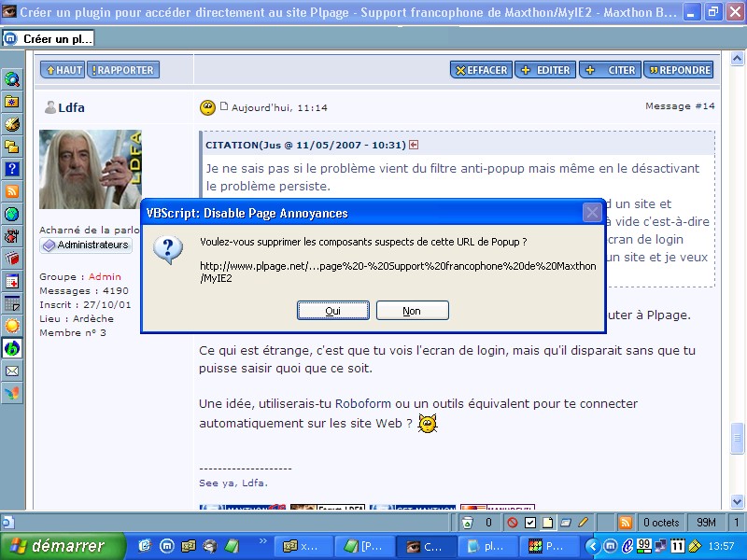Open the search sidebar globe-magnifier icon
The image size is (747, 560).
12,79
